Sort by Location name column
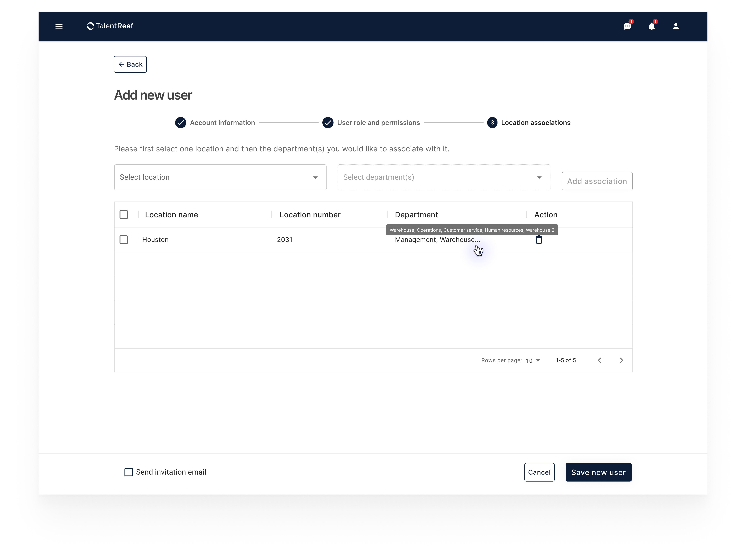Image resolution: width=746 pixels, height=560 pixels. point(171,215)
